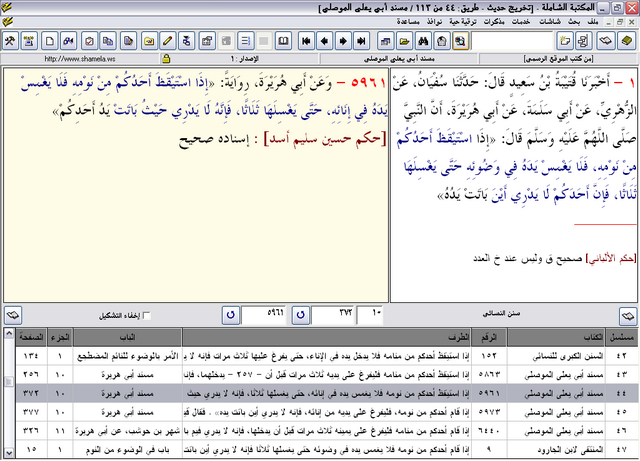The width and height of the screenshot is (640, 461).
Task: Select row 43 numbered 5863
Action: (x=327, y=374)
